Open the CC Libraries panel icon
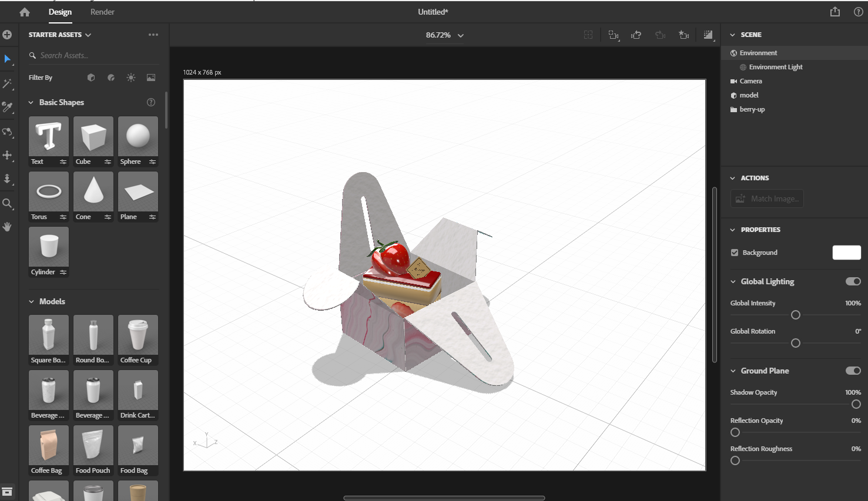The height and width of the screenshot is (501, 868). (8, 492)
